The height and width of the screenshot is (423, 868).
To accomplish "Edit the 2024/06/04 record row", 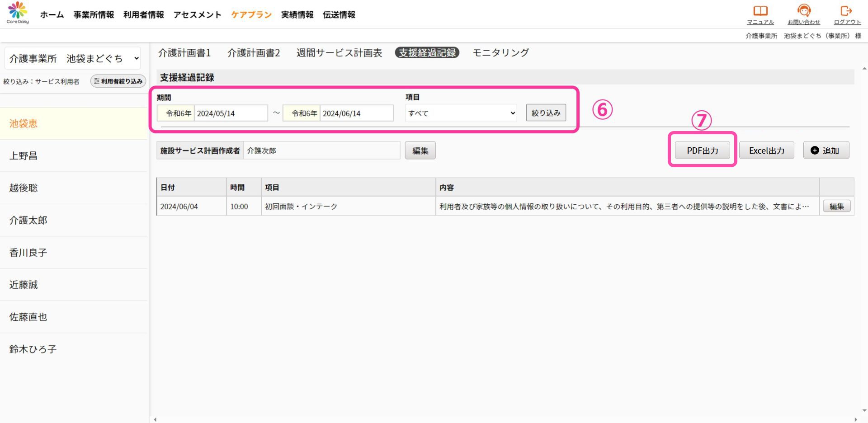I will click(836, 207).
